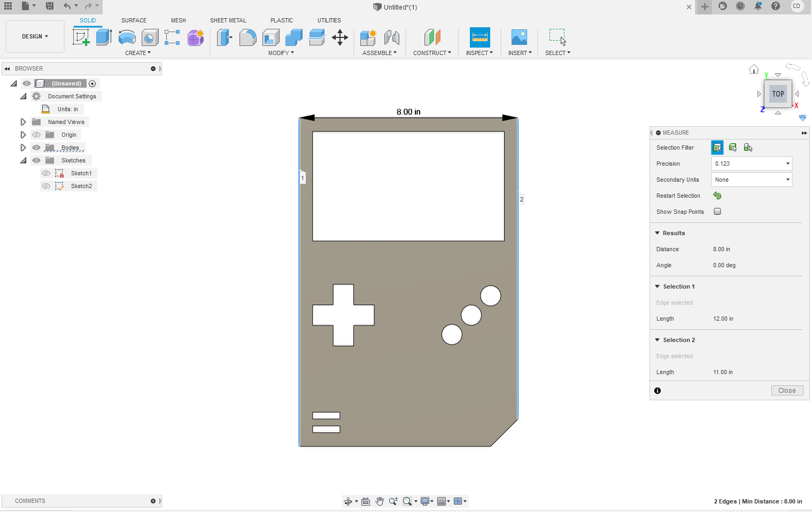Click the Home view icon near ViewCube
Image resolution: width=812 pixels, height=512 pixels.
click(754, 69)
